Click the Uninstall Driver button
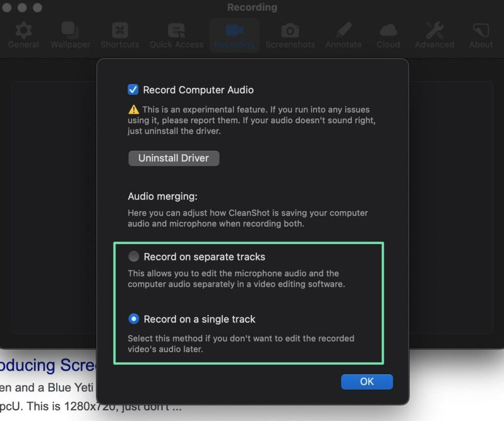This screenshot has width=504, height=421. point(174,158)
